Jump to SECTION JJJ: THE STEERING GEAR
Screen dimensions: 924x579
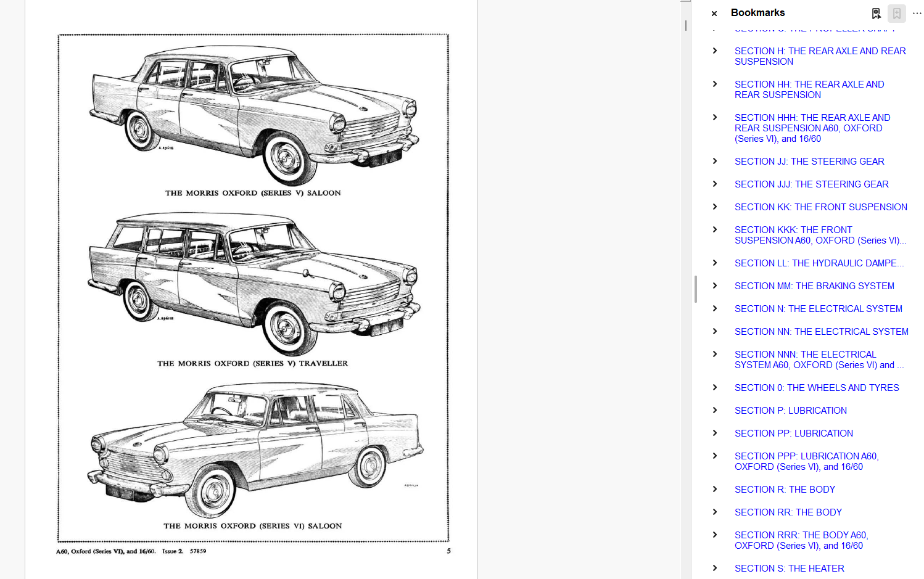click(812, 184)
